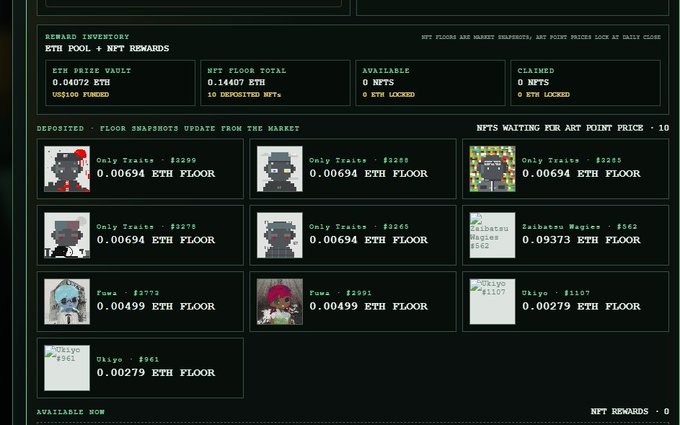
Task: Click the NFT REWARDS · 0 counter
Action: point(630,411)
